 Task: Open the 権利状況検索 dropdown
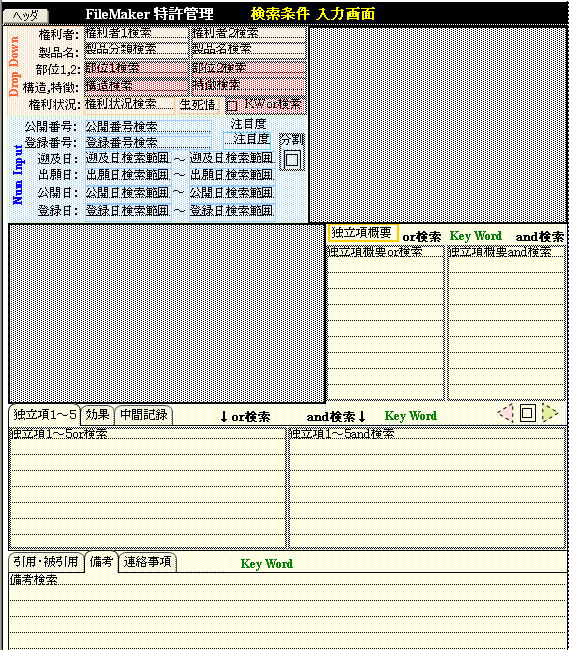point(129,104)
